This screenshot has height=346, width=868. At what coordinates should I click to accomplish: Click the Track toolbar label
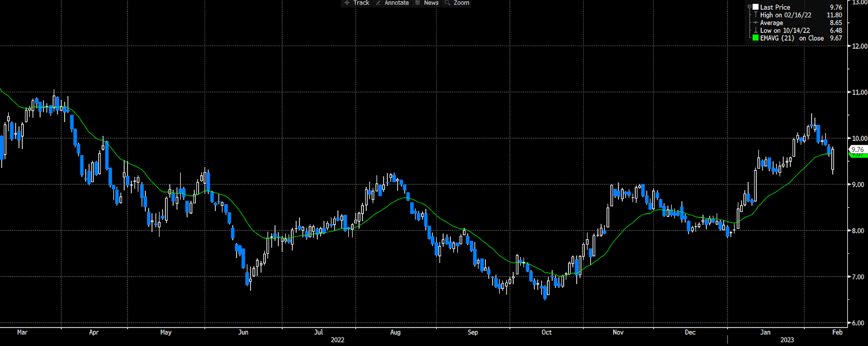[361, 3]
